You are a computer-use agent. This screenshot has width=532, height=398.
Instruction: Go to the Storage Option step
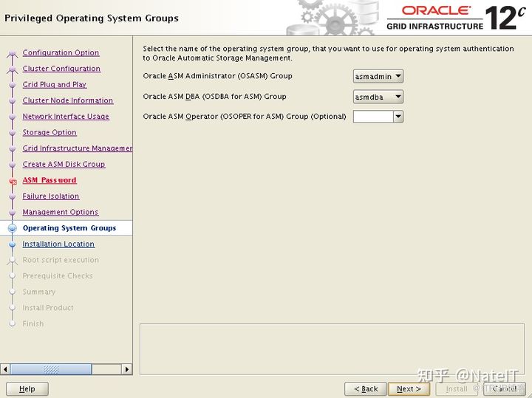(x=50, y=132)
